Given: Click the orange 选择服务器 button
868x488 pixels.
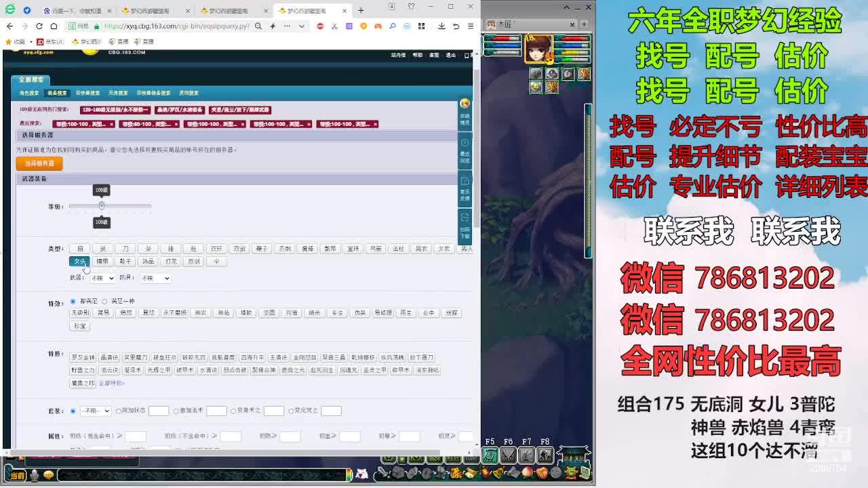Looking at the screenshot, I should click(39, 163).
